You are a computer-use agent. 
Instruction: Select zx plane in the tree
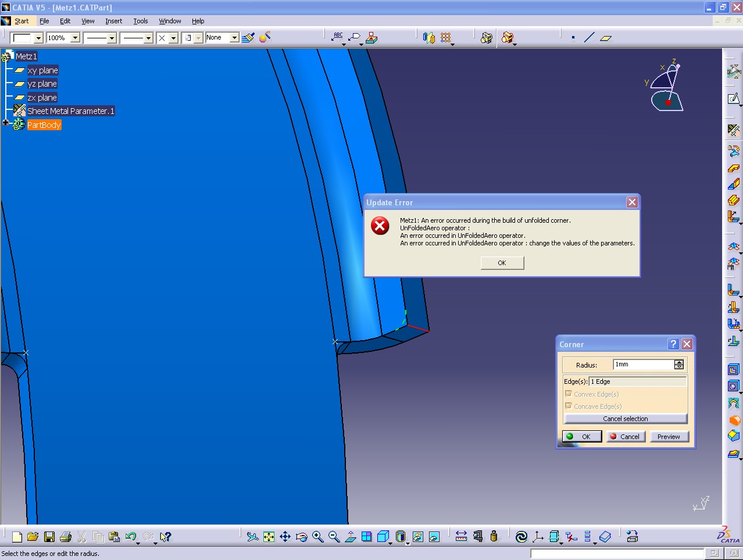(42, 98)
